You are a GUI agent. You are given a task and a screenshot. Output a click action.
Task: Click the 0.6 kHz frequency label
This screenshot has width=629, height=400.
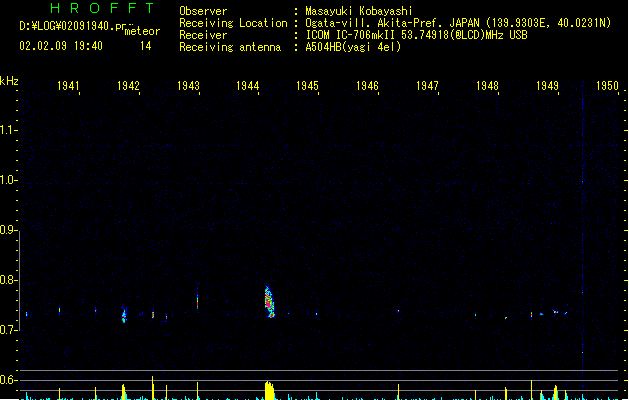tap(8, 380)
